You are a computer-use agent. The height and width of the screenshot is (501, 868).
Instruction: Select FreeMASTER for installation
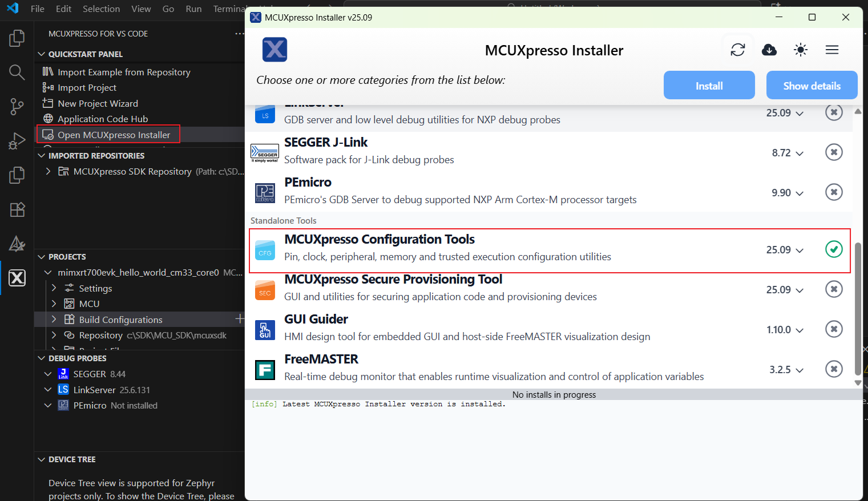[x=834, y=369]
